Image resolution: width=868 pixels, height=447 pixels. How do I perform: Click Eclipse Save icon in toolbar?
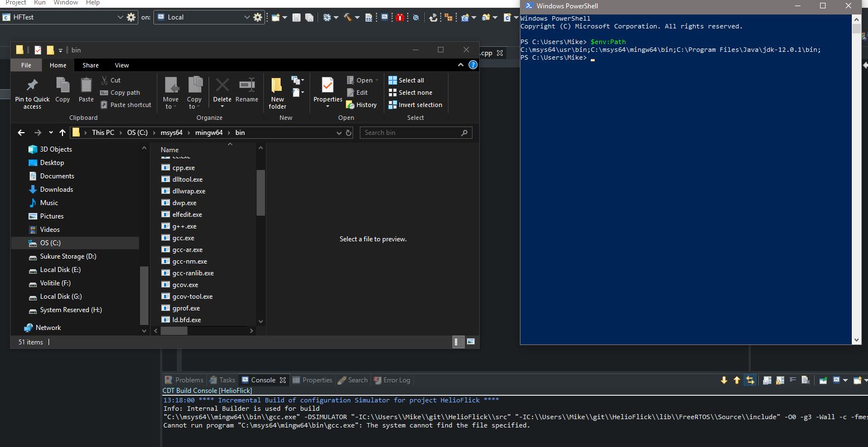click(296, 18)
